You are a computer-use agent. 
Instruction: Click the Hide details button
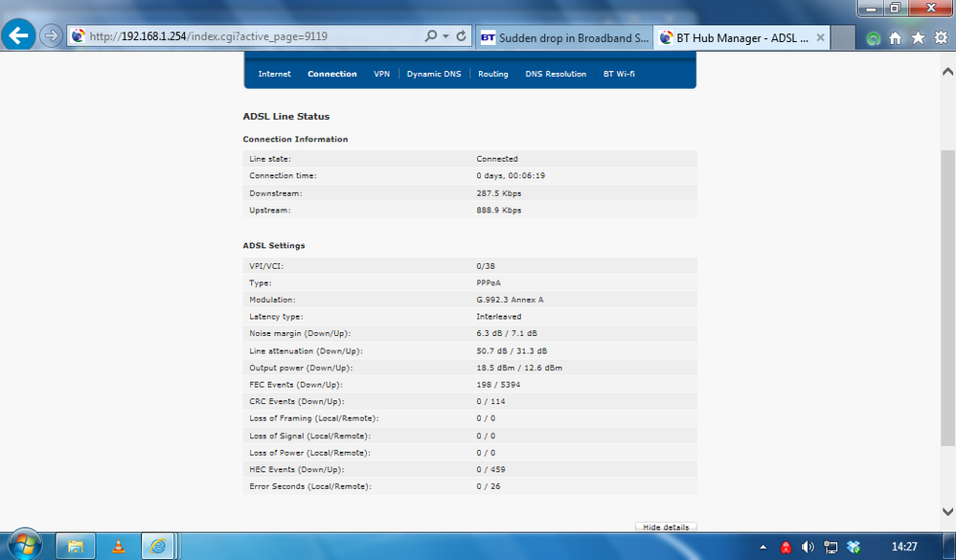click(666, 527)
